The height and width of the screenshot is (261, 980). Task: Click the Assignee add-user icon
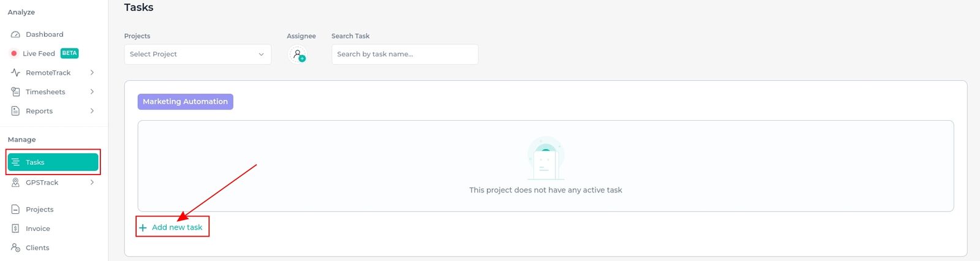[298, 55]
